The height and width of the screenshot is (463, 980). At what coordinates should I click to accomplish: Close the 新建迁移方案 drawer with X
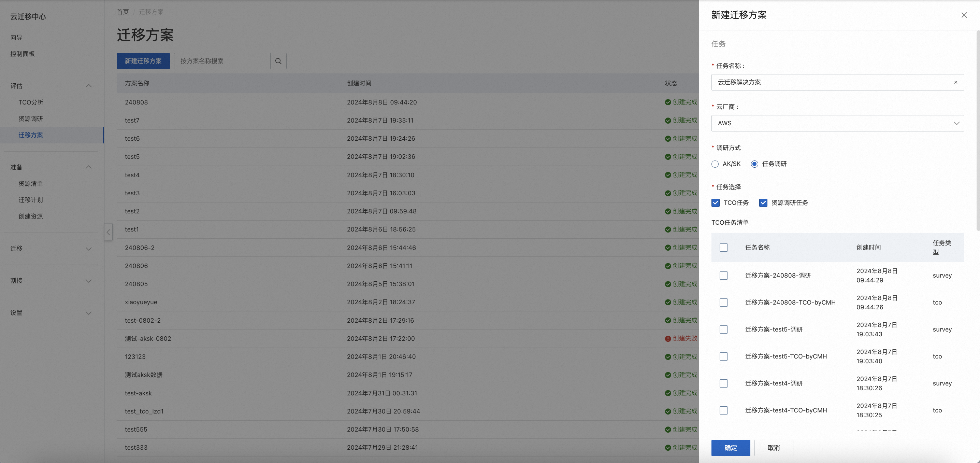964,15
